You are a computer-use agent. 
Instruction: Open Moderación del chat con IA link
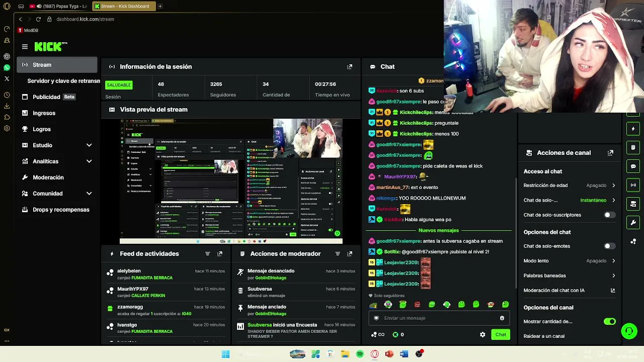pyautogui.click(x=570, y=290)
